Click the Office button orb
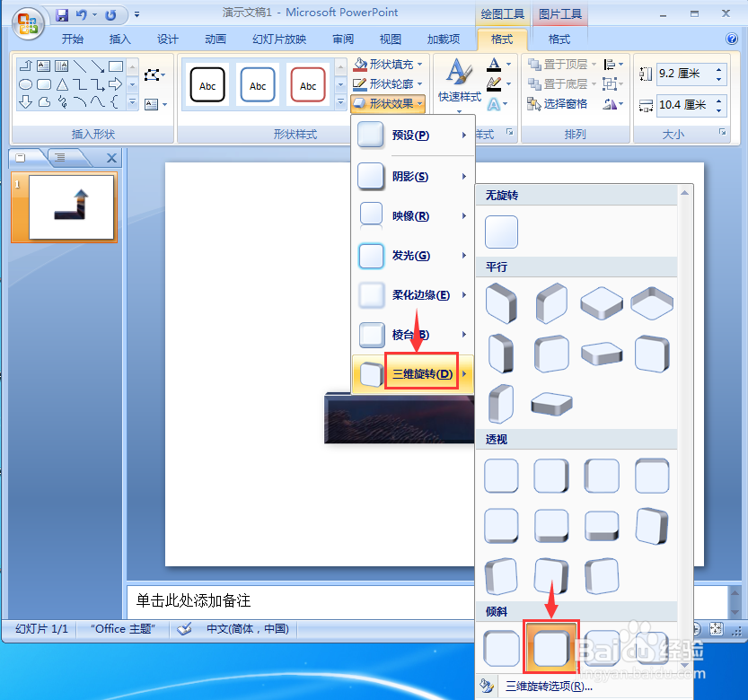This screenshot has width=748, height=700. (28, 23)
